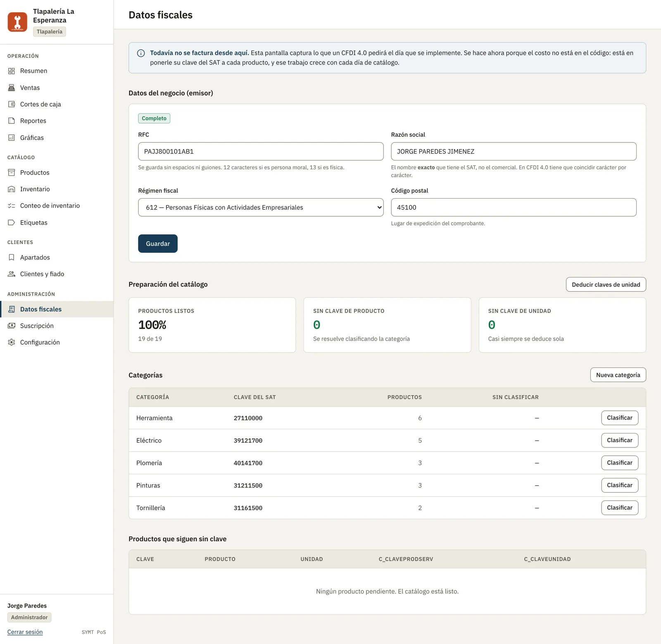Click the Etiquetas tag icon
This screenshot has height=644, width=661.
point(12,223)
